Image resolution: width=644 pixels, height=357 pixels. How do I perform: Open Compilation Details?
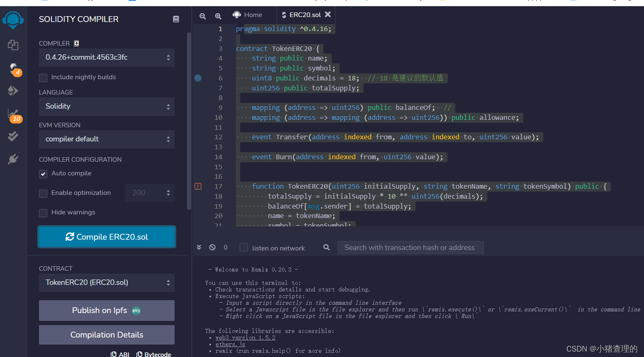[107, 335]
